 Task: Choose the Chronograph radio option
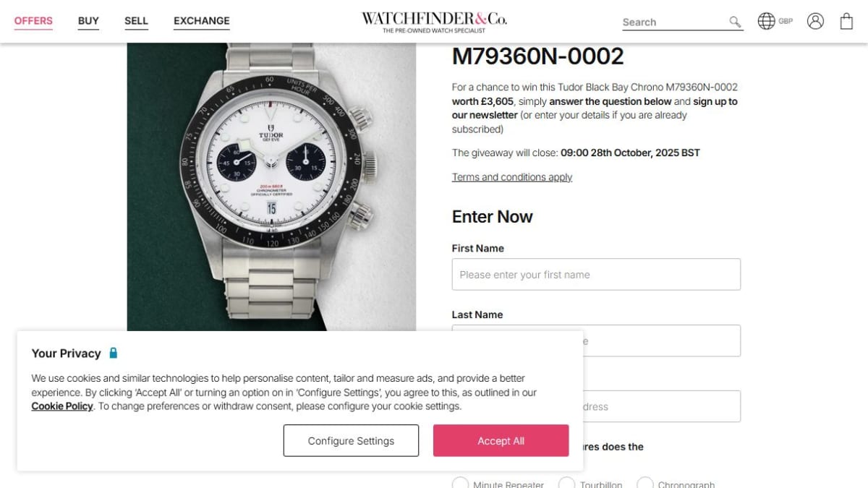[x=645, y=484]
